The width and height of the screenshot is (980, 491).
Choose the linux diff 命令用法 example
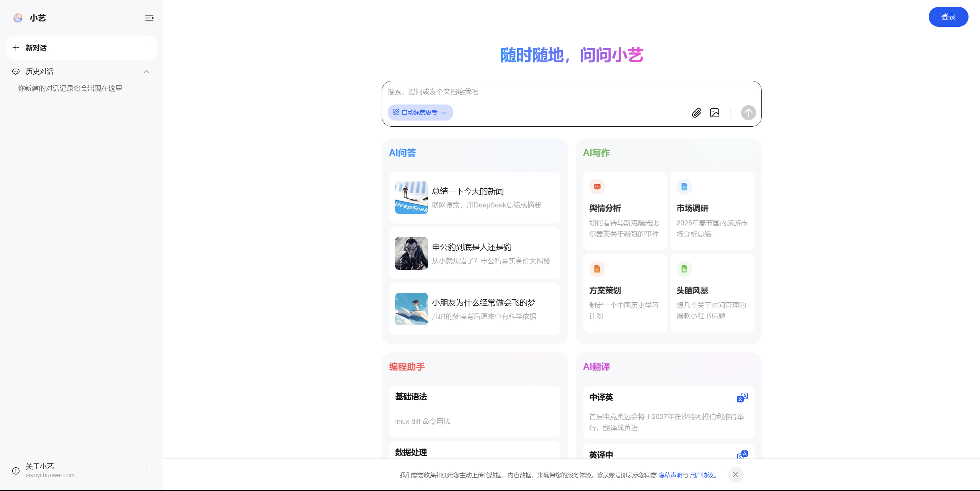(x=422, y=421)
